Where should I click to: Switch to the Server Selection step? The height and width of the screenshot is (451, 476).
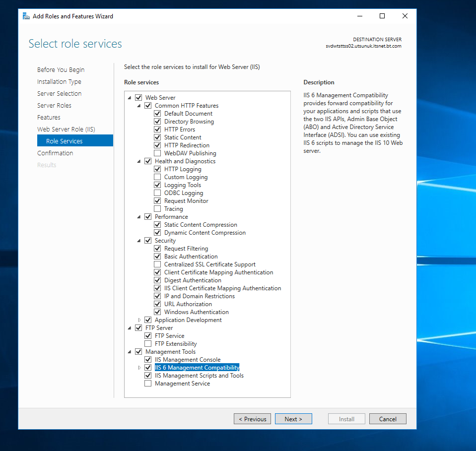60,93
